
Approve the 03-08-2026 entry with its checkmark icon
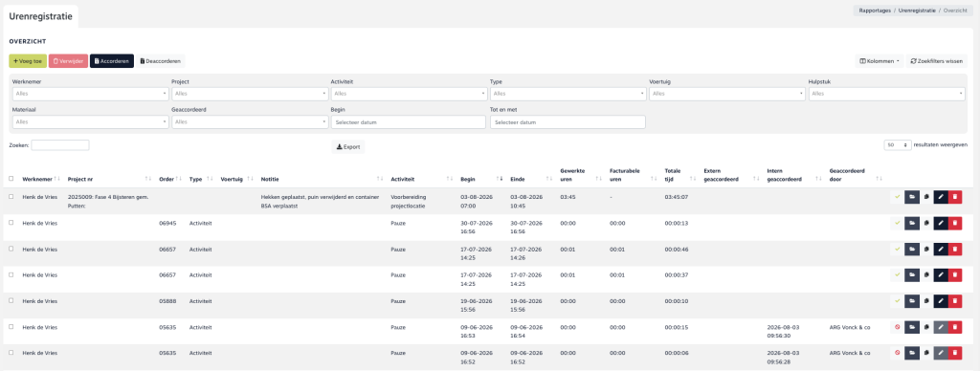click(897, 197)
